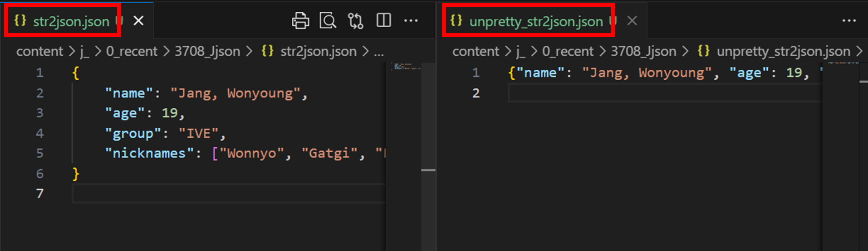This screenshot has height=251, width=868.
Task: Click str2json.json breadcrumb file item
Action: click(x=318, y=52)
